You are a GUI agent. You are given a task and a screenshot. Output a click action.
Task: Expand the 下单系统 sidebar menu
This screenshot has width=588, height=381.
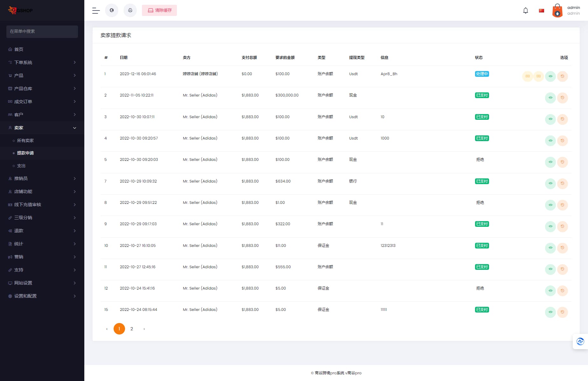(x=42, y=62)
